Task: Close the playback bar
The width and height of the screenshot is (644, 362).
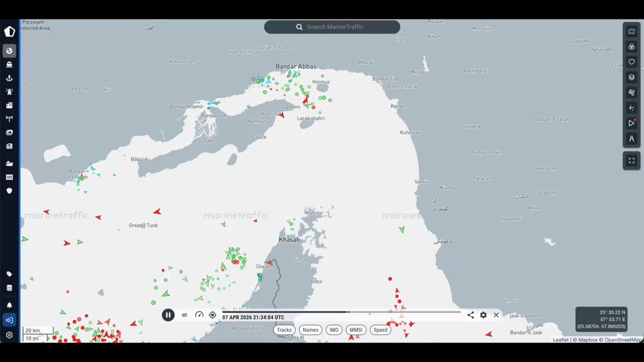Action: pos(496,315)
